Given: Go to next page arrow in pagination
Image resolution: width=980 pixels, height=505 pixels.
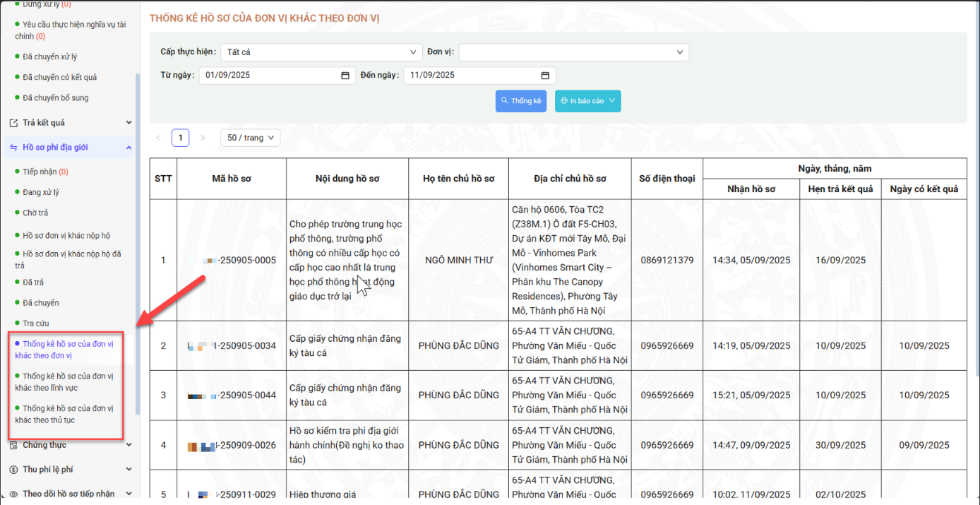Looking at the screenshot, I should pyautogui.click(x=203, y=138).
